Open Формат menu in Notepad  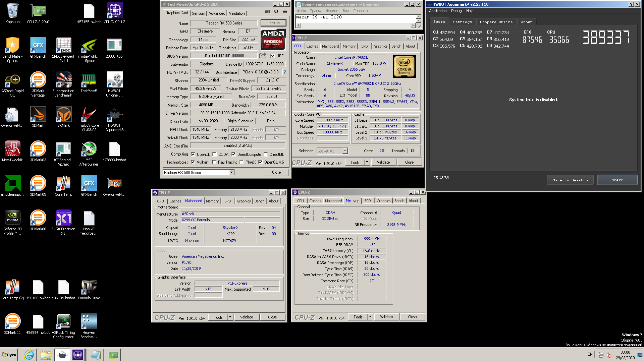pyautogui.click(x=332, y=11)
